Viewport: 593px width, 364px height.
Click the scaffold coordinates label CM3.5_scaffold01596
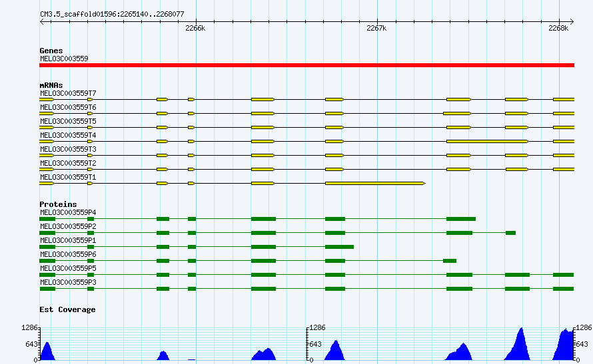coord(113,15)
